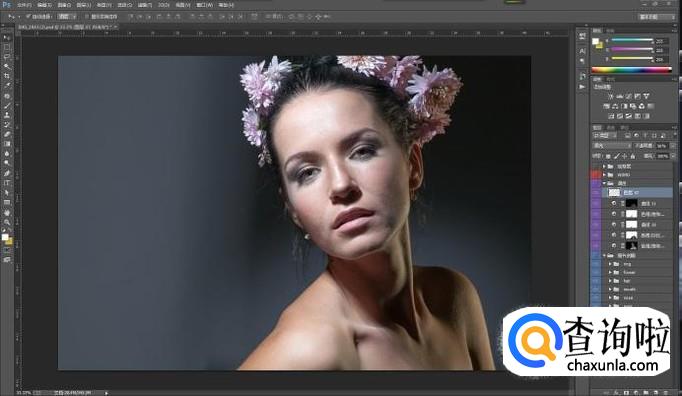682x396 pixels.
Task: Select the Crop tool
Action: [x=7, y=76]
